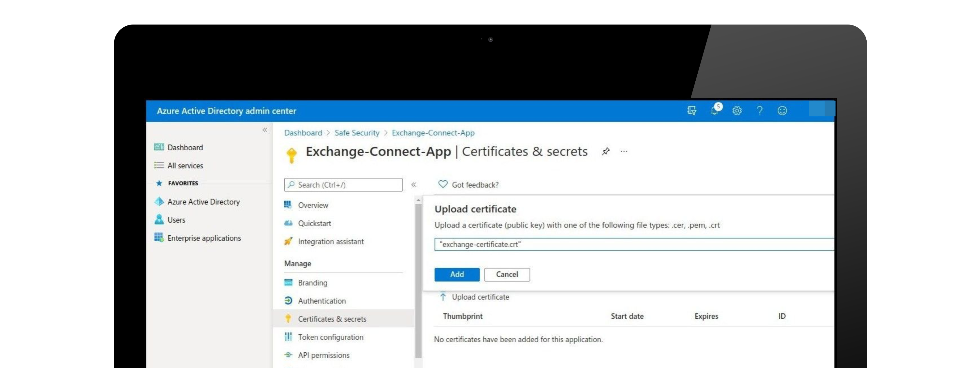Viewport: 980px width, 368px height.
Task: Click the FAVORITES heading text
Action: pyautogui.click(x=183, y=183)
